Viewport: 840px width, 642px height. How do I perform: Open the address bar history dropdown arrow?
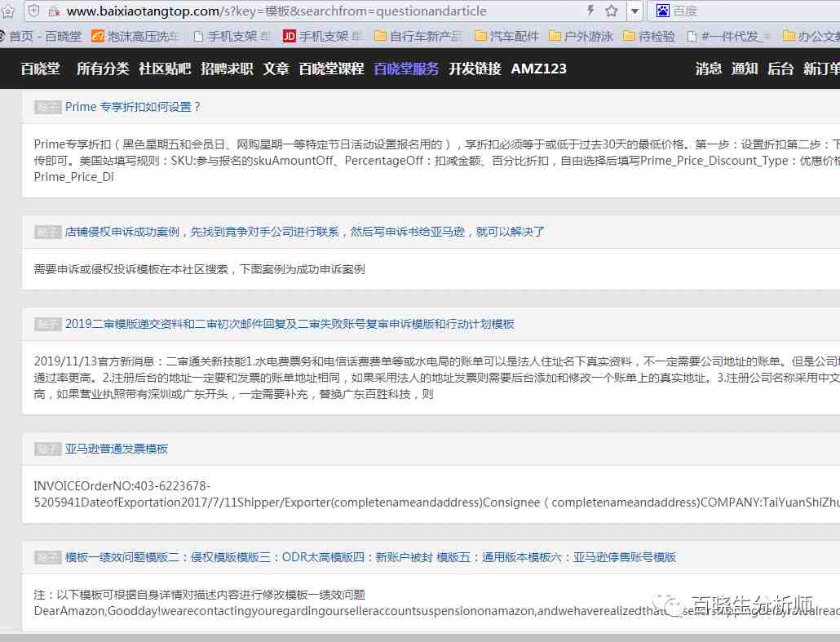point(634,11)
